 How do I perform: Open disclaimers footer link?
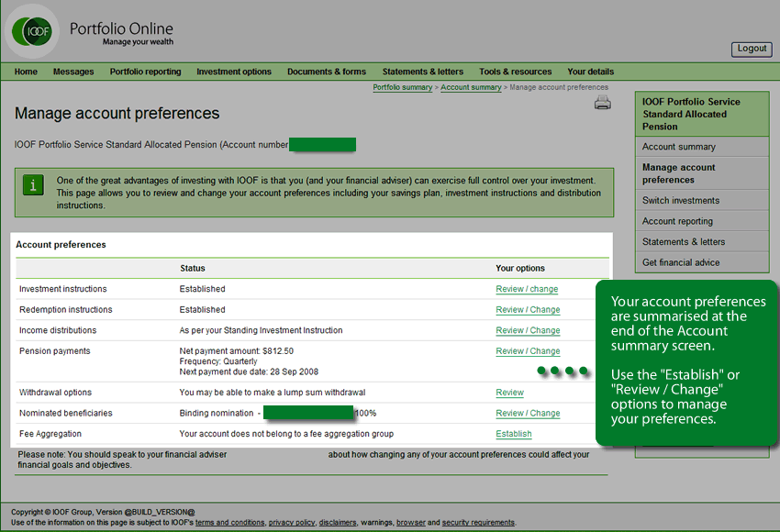click(x=338, y=523)
